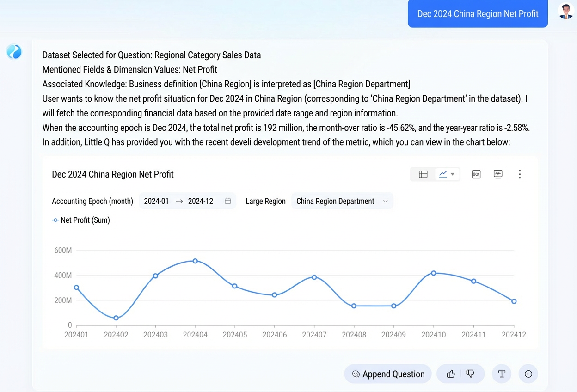Click the Dec 2024 China Region question bubble
Viewport: 577px width, 392px height.
478,14
